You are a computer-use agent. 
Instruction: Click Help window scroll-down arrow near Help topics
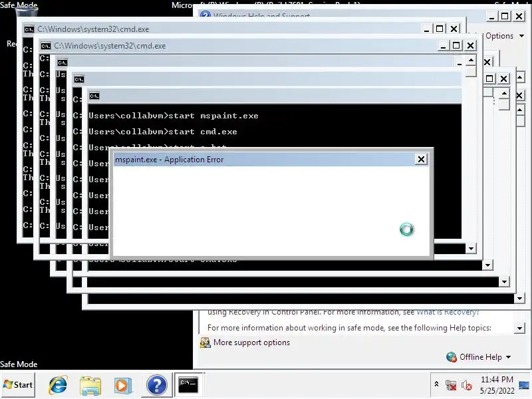519,328
